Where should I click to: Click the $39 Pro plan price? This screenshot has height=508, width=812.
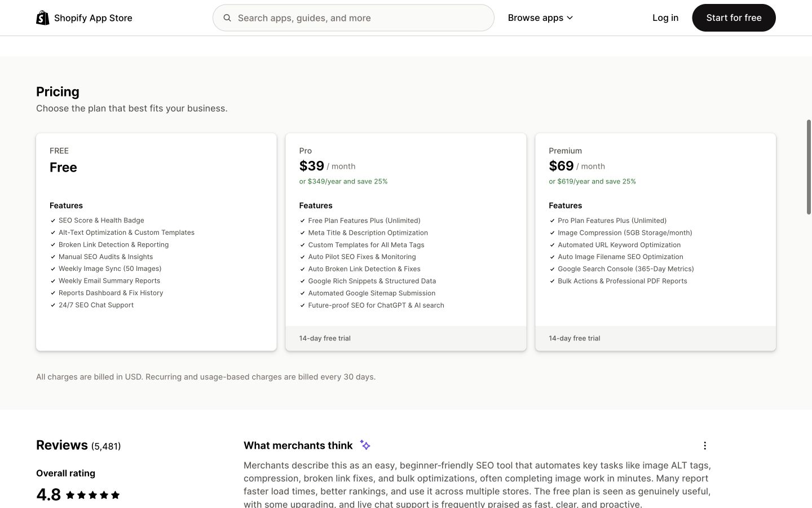pyautogui.click(x=312, y=166)
